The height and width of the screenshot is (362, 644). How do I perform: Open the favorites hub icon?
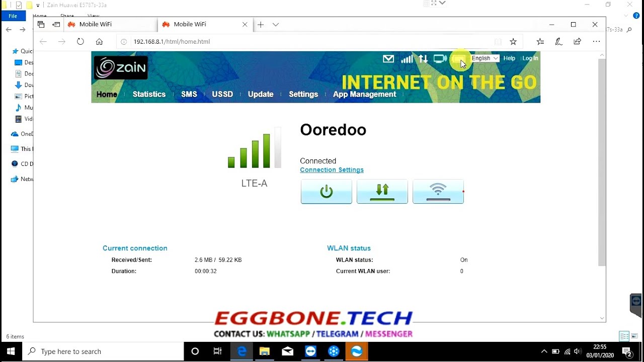coord(540,42)
